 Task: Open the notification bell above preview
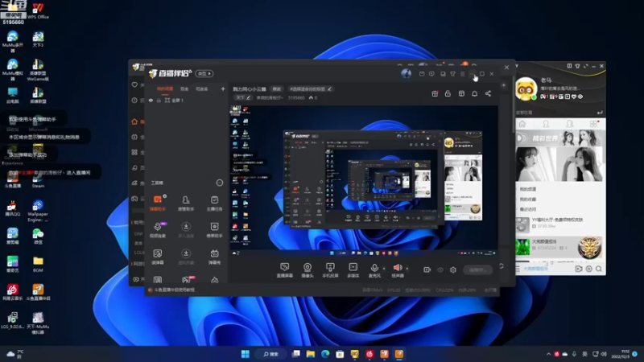pos(474,93)
